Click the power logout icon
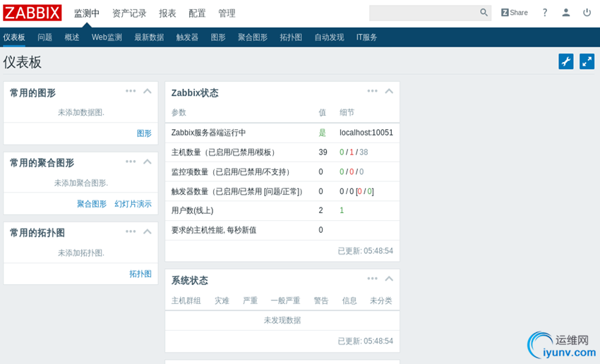The height and width of the screenshot is (364, 600). pyautogui.click(x=587, y=13)
